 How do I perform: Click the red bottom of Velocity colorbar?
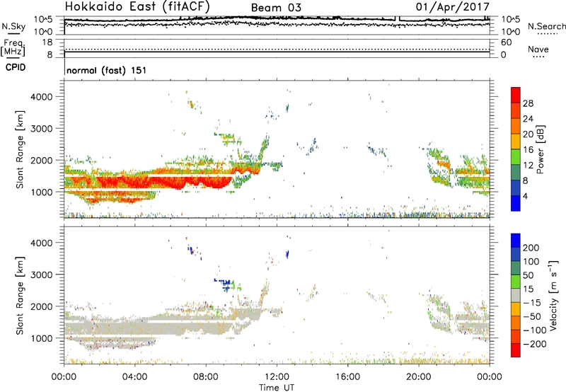[x=516, y=350]
